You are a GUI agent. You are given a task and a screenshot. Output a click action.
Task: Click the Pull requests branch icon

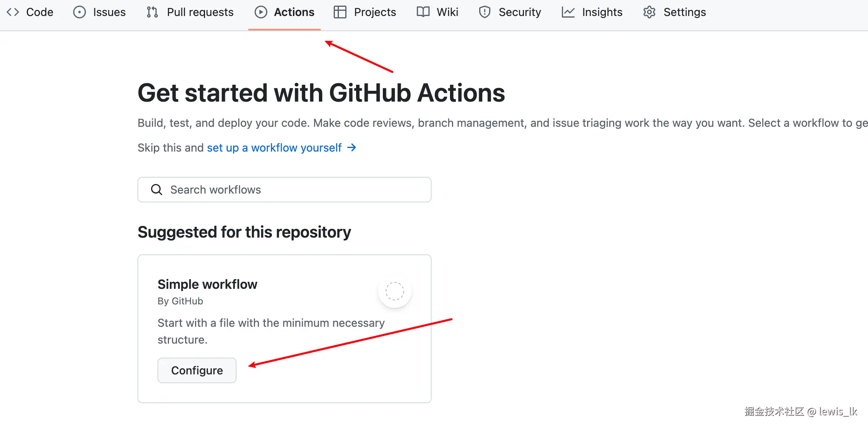point(152,12)
